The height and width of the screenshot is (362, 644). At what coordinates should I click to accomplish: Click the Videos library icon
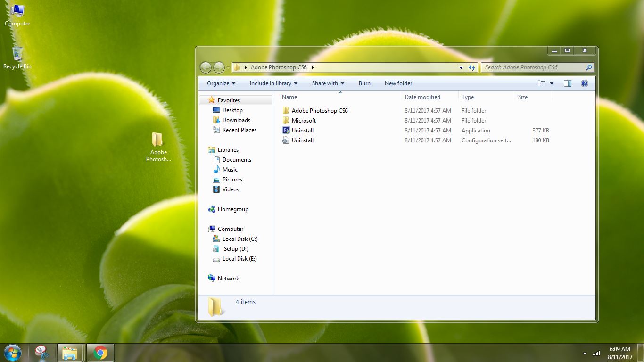pos(216,189)
